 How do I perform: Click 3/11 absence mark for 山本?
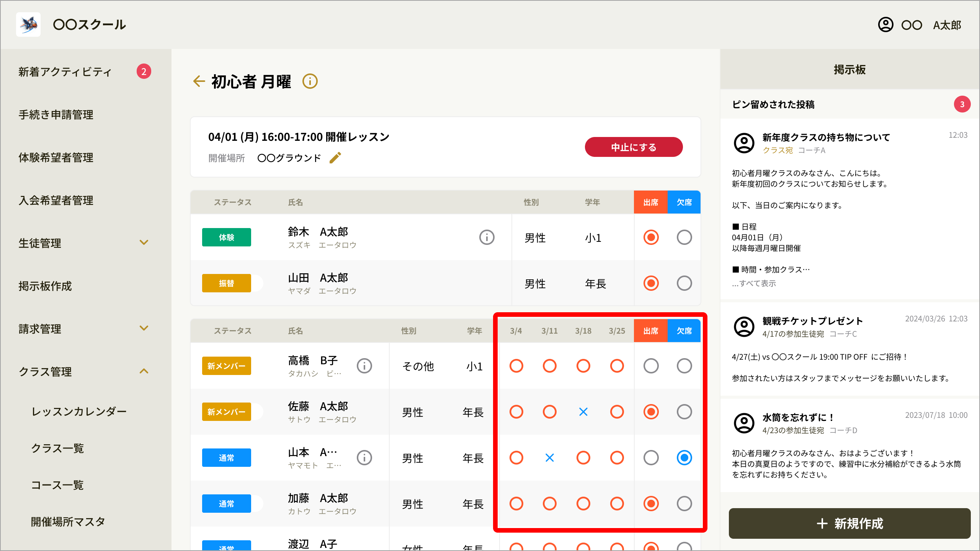(550, 458)
